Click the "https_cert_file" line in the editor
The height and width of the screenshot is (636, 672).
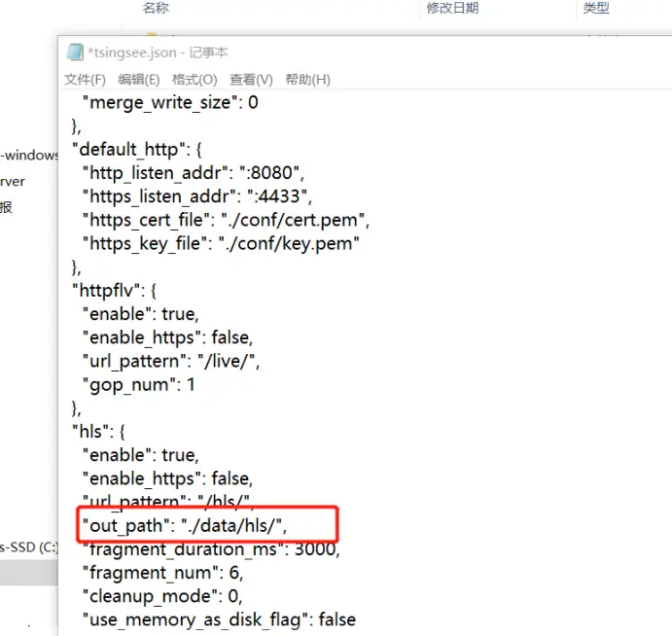pos(226,220)
